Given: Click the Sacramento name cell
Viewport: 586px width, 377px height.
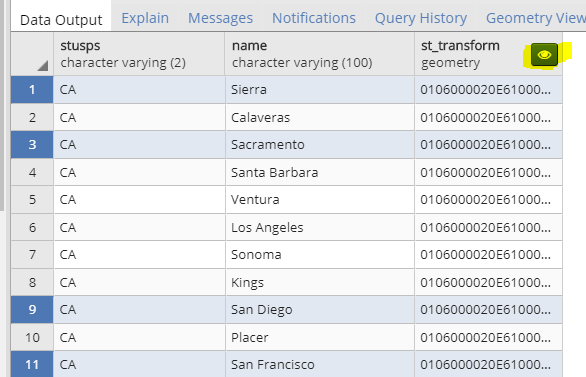Looking at the screenshot, I should tap(320, 145).
